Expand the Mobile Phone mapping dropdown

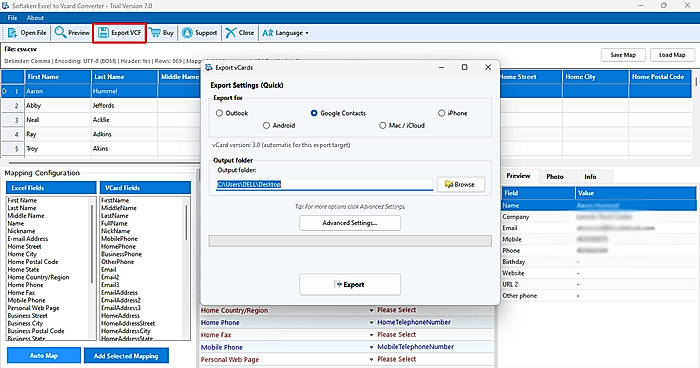click(x=371, y=347)
